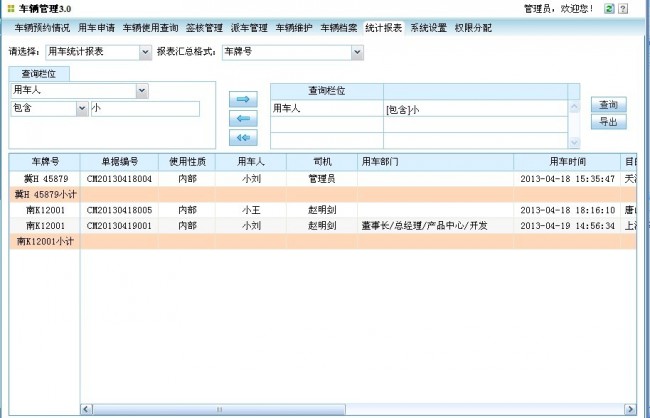
Task: Switch to the 车辆预约情况 menu
Action: (x=42, y=28)
